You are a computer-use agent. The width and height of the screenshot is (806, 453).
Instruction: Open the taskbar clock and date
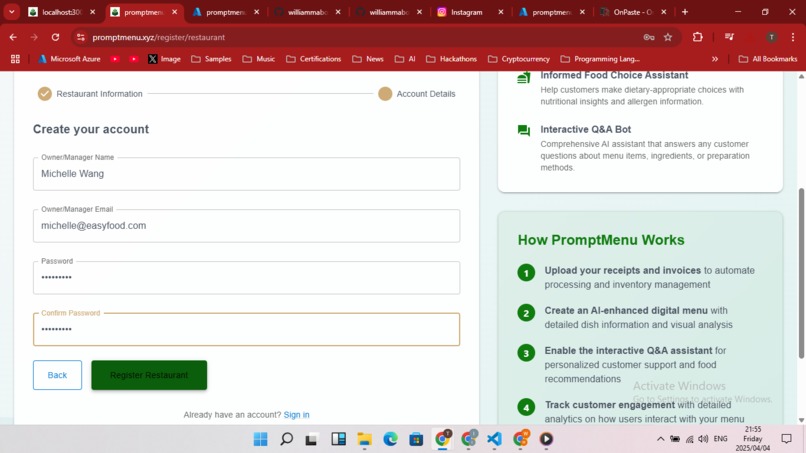[753, 439]
